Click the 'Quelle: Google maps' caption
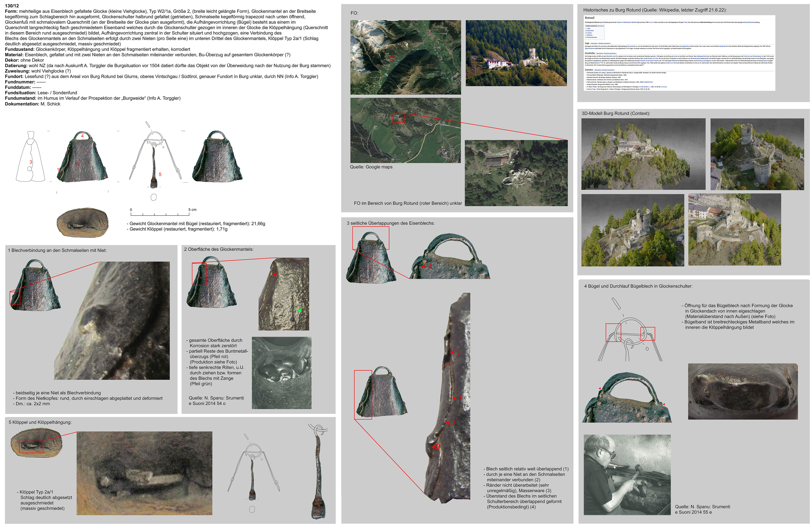Screen dimensions: 812x526 [371, 167]
